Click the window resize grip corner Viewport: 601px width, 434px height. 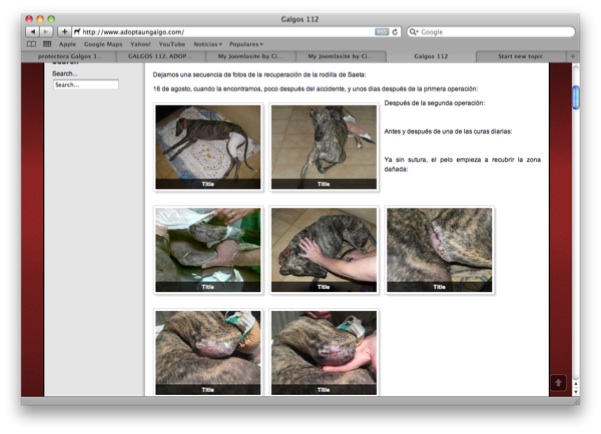coord(576,401)
